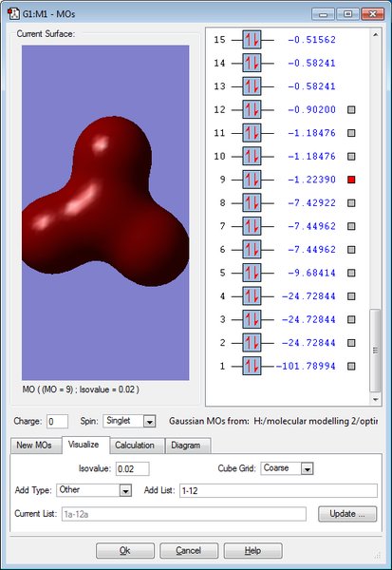Click into the Charge field
Viewport: 392px width, 570px height.
(x=57, y=422)
